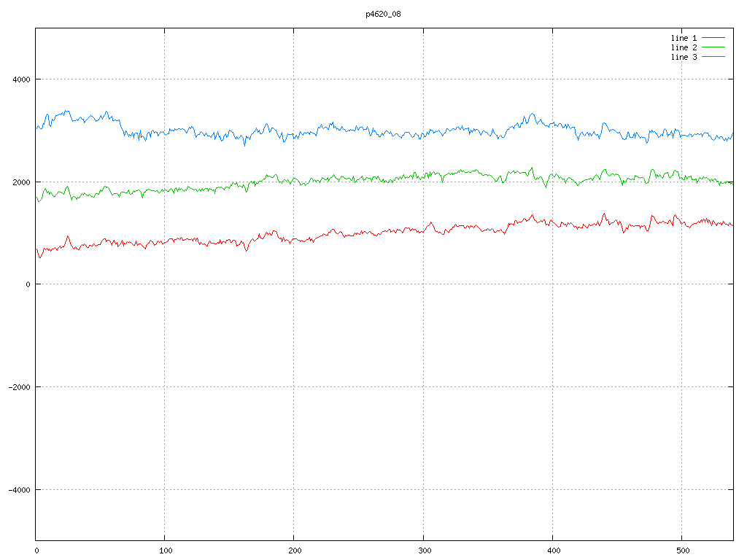This screenshot has width=747, height=560.
Task: Click the x-axis label 400
Action: (x=554, y=551)
